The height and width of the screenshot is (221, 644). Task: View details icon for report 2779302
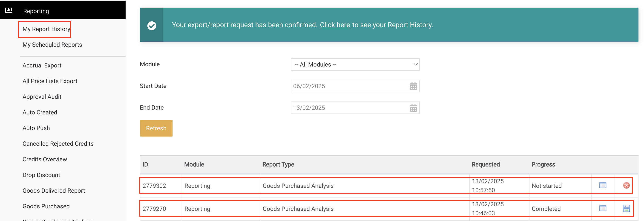pos(603,186)
